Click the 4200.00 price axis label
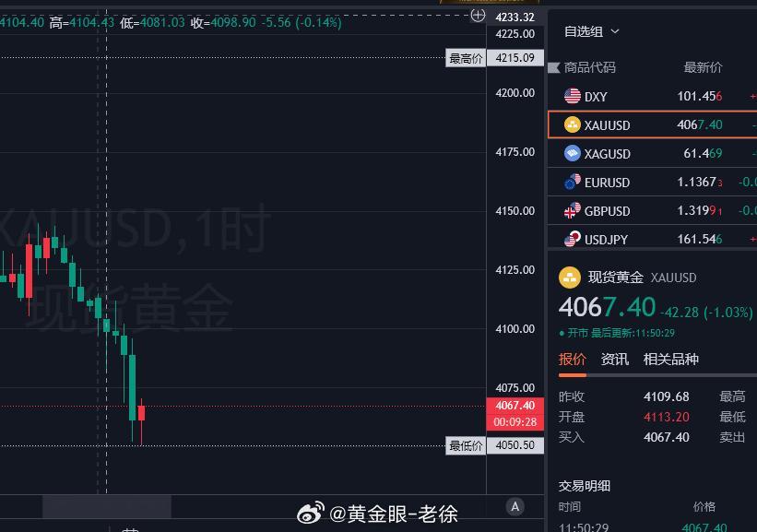Screen dimensions: 757x532 [x=515, y=93]
